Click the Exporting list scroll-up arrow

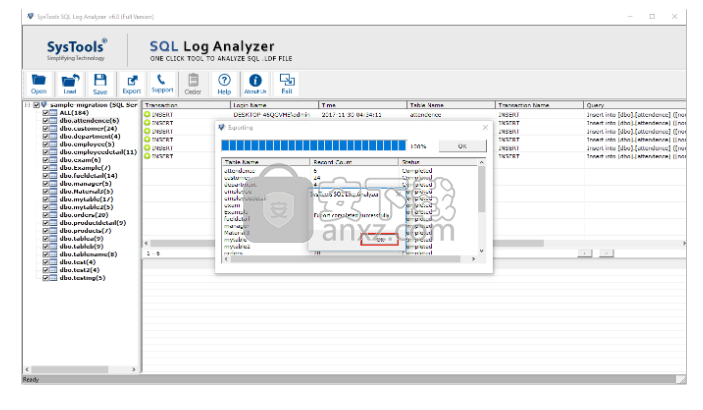click(x=482, y=162)
